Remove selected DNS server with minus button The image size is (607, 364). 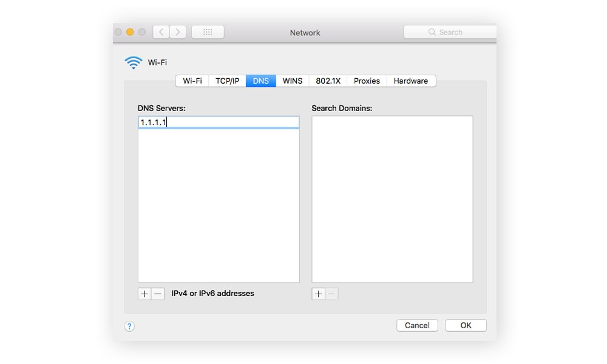(x=158, y=294)
